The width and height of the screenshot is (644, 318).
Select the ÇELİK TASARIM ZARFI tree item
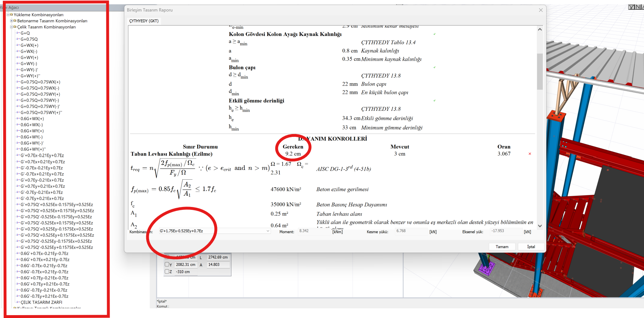pos(41,302)
